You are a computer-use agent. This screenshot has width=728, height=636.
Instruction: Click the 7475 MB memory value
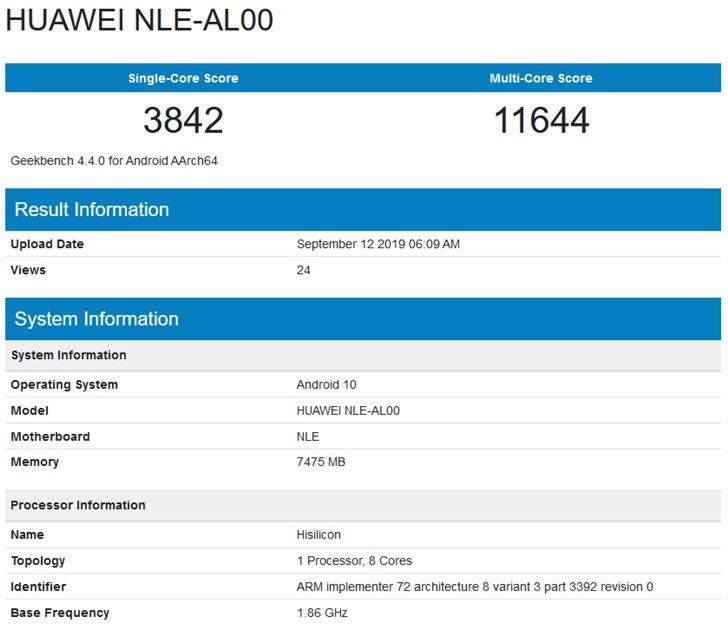(321, 461)
